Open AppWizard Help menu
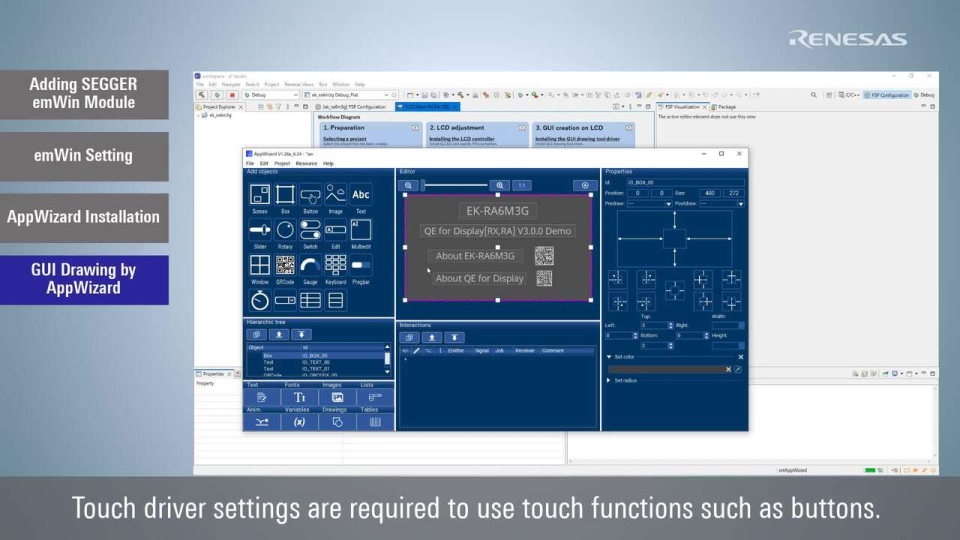Screen dimensions: 960x540 (328, 163)
